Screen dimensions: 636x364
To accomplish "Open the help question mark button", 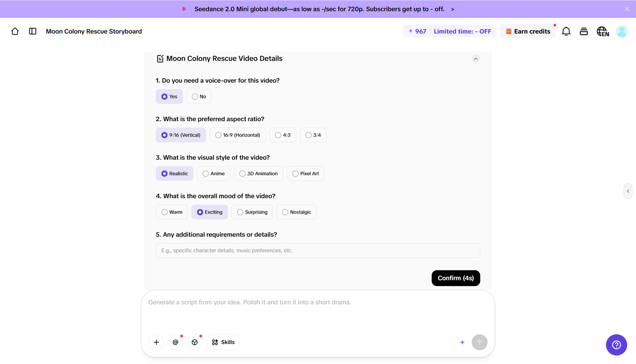I will click(x=617, y=345).
